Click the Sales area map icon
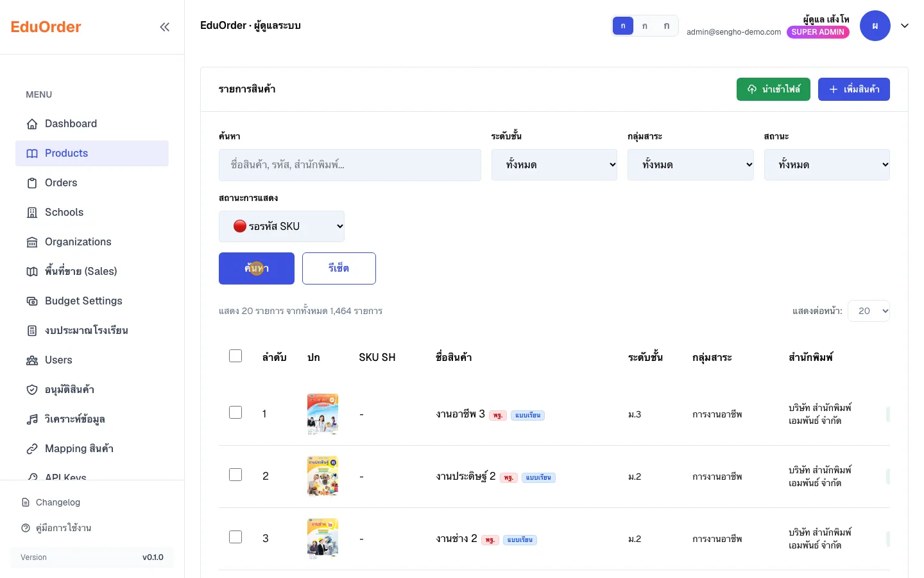 point(32,272)
